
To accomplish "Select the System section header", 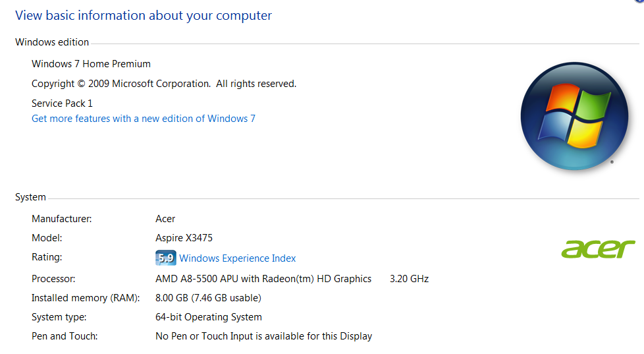I will (x=30, y=197).
